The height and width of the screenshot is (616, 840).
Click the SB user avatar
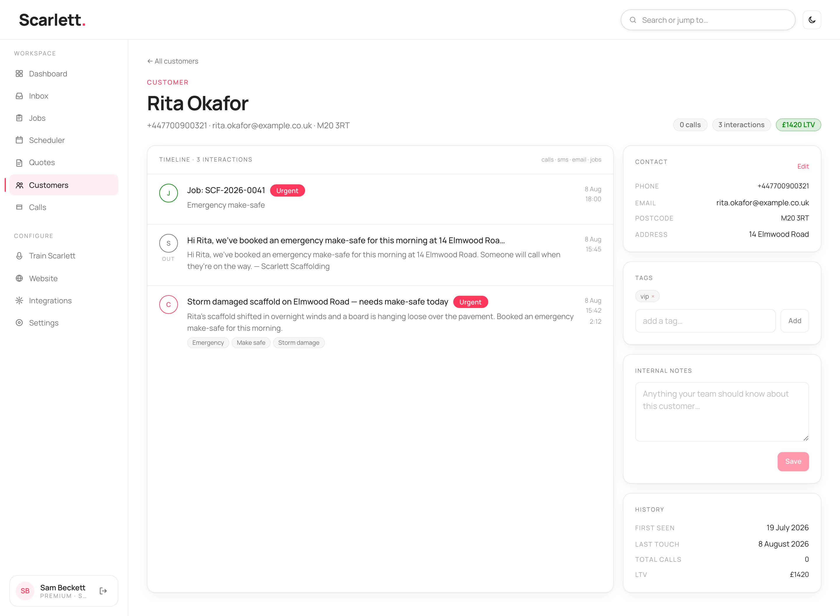pos(25,591)
